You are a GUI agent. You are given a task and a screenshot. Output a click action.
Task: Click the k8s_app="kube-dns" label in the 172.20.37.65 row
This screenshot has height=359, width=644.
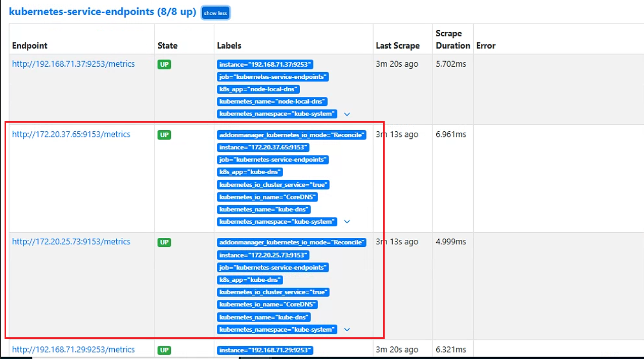[x=250, y=172]
